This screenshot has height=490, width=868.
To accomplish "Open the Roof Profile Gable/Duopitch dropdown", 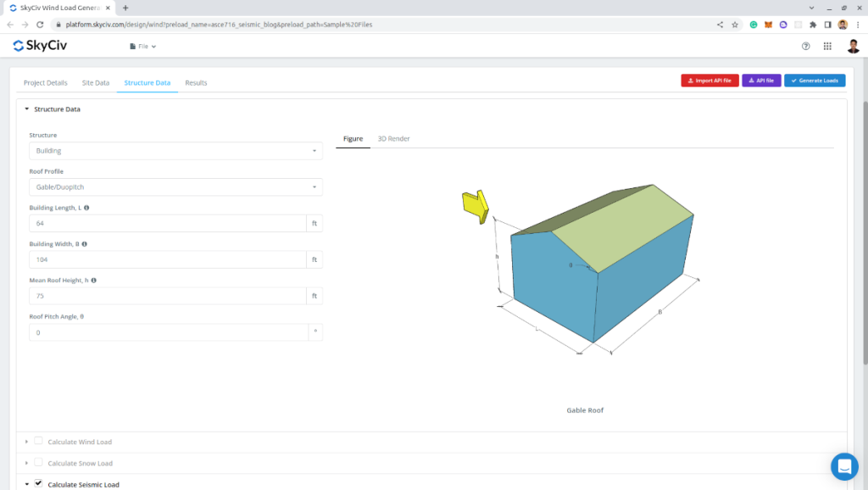I will pos(175,187).
